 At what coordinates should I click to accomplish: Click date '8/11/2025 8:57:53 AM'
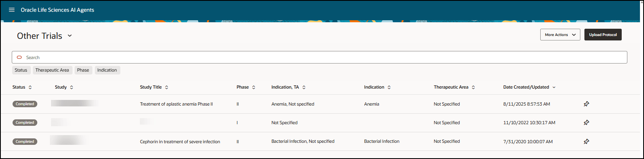point(526,104)
